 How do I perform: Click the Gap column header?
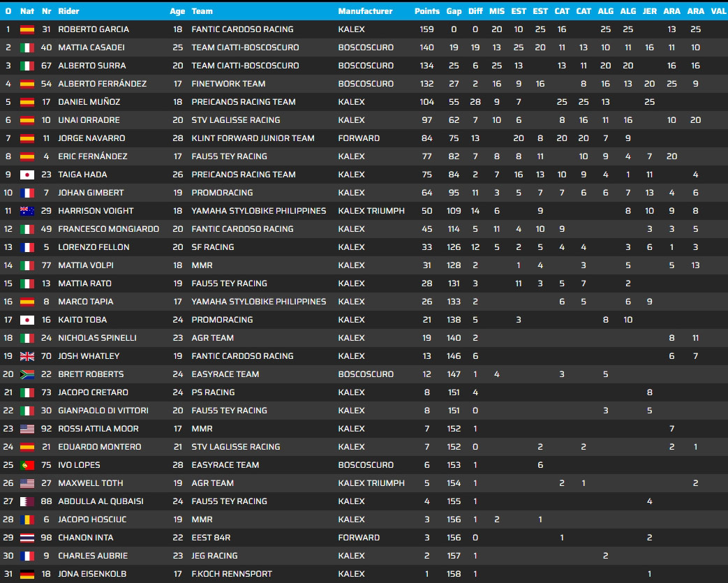[454, 11]
